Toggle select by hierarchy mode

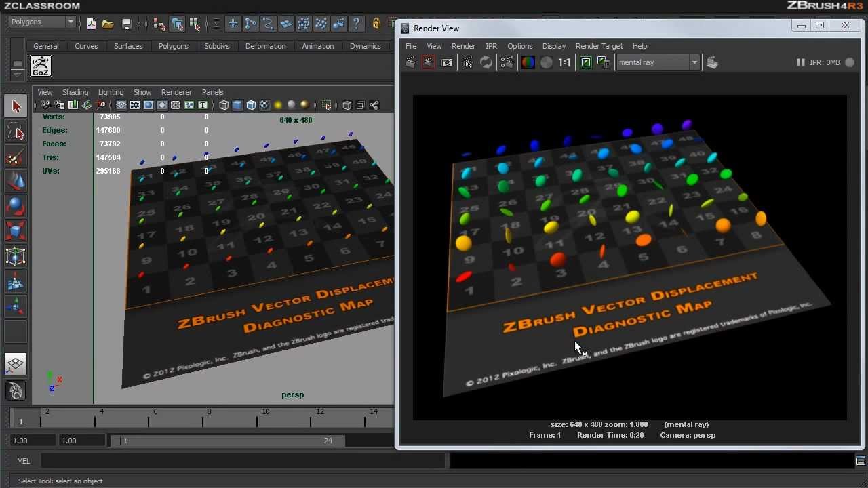click(159, 24)
